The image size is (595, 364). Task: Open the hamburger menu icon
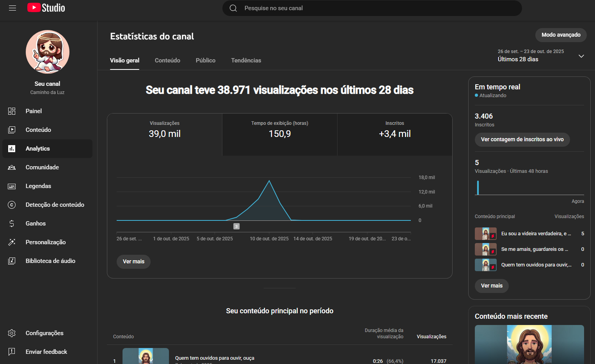pyautogui.click(x=12, y=8)
